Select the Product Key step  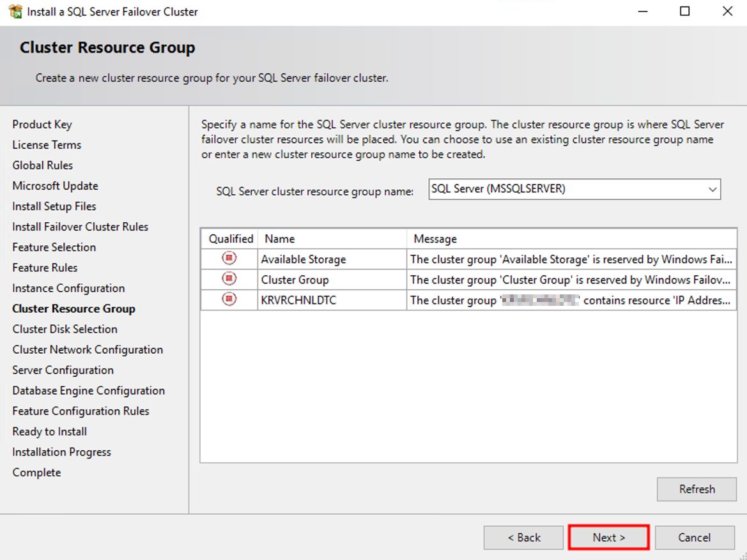42,125
